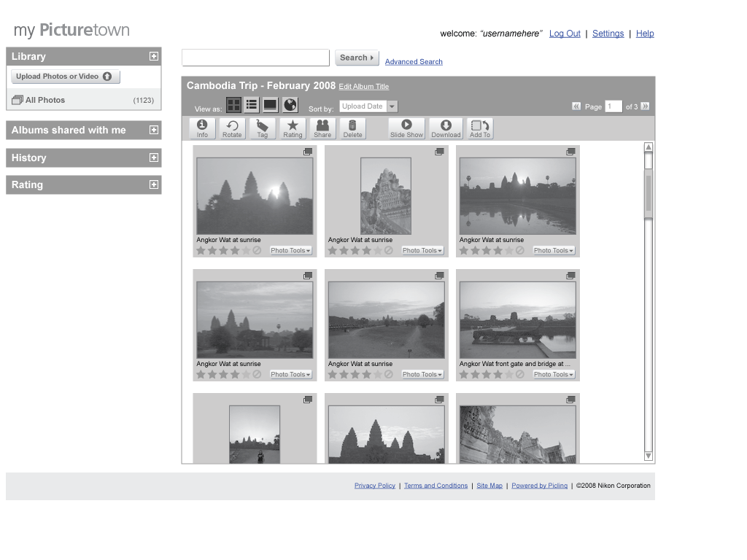747x560 pixels.
Task: Click the search text field
Action: pyautogui.click(x=255, y=58)
